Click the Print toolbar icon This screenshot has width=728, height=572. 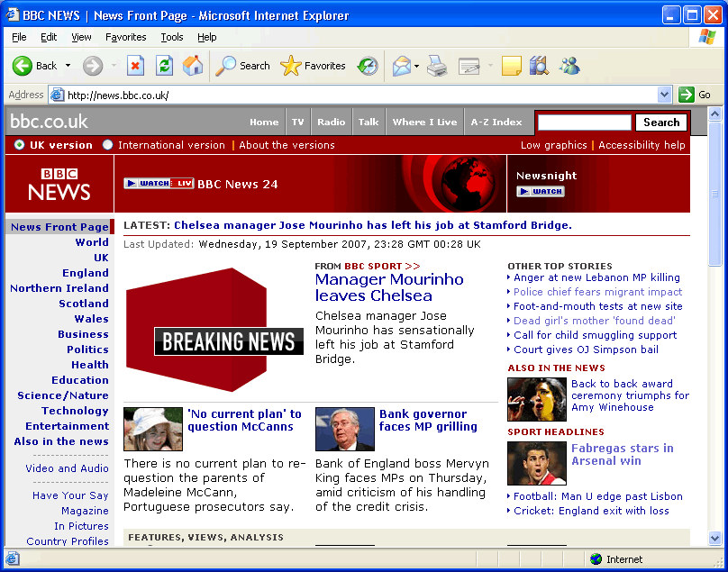(437, 66)
